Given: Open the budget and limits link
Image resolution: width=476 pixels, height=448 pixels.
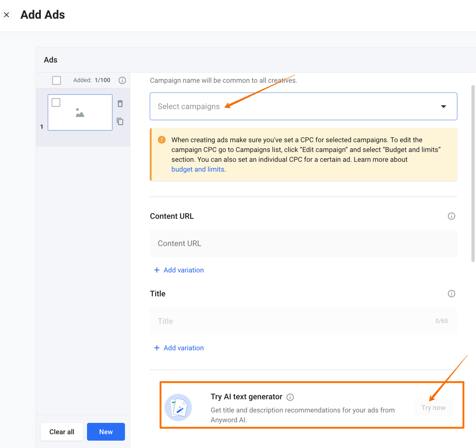Looking at the screenshot, I should [x=198, y=169].
